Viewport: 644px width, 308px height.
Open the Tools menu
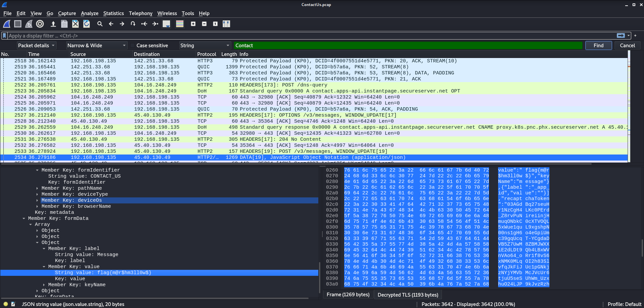pyautogui.click(x=188, y=13)
